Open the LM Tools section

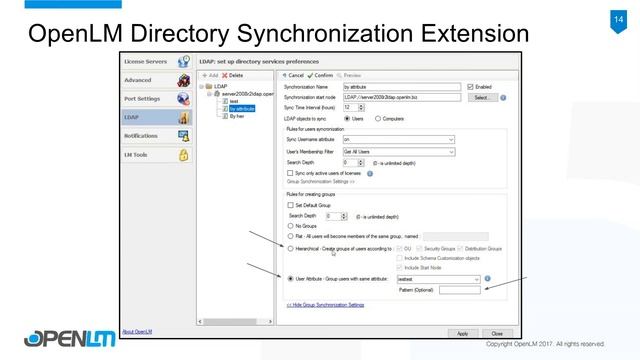157,155
